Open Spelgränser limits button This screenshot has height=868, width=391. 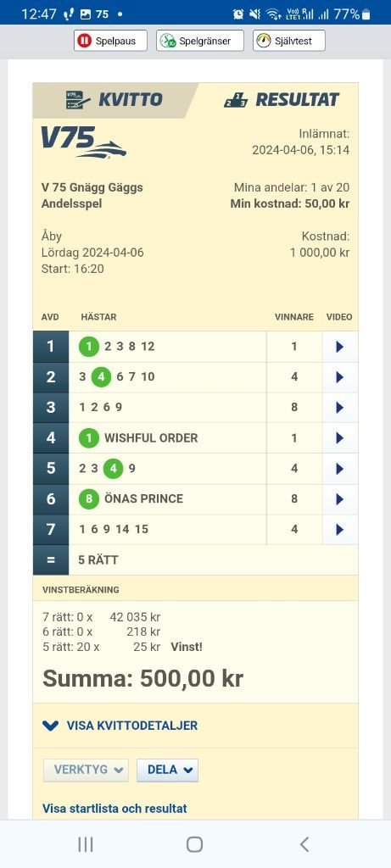200,41
